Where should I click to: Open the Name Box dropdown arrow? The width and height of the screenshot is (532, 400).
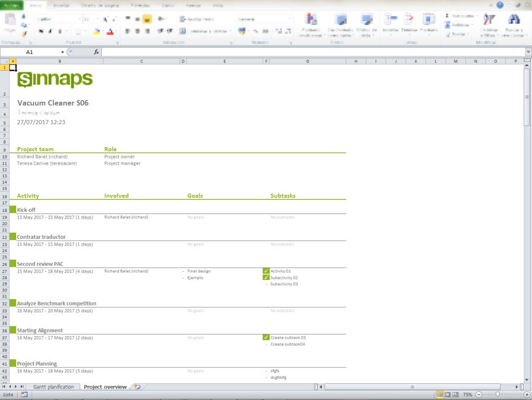[x=62, y=52]
